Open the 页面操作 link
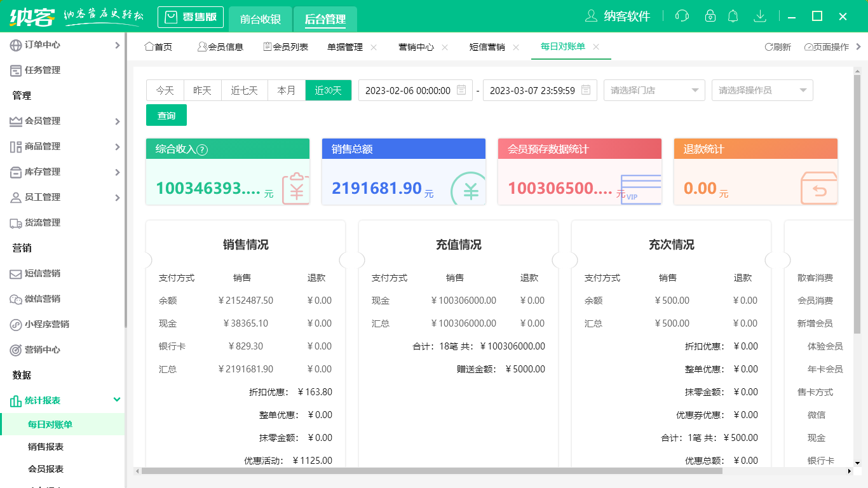868x488 pixels. click(x=829, y=46)
